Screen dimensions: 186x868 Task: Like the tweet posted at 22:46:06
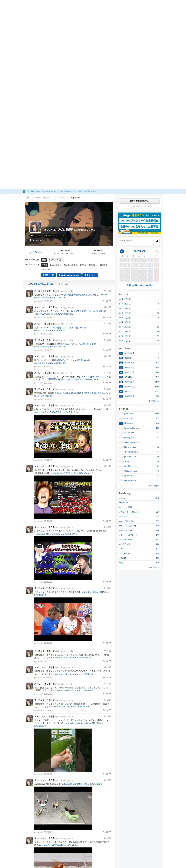tap(110, 643)
